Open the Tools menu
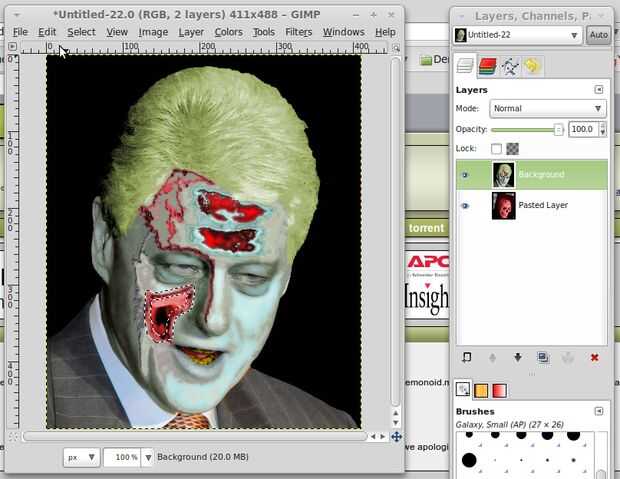Image resolution: width=620 pixels, height=479 pixels. 264,32
